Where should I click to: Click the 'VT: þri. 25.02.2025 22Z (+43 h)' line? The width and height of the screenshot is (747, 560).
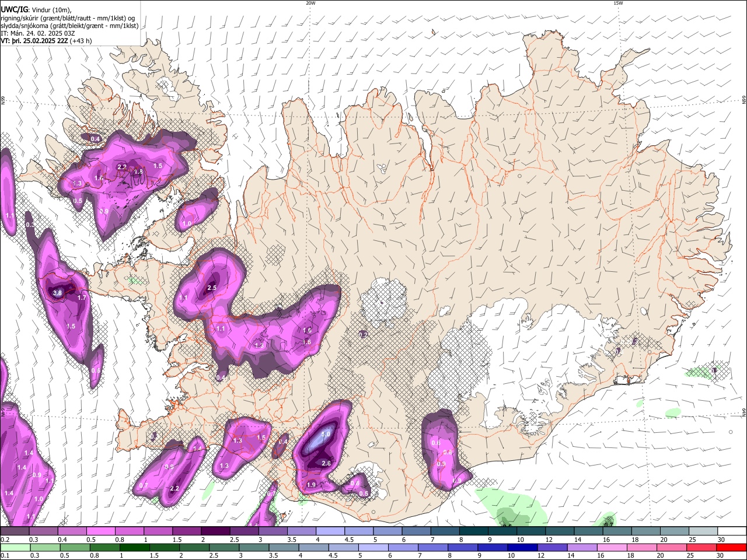point(46,41)
